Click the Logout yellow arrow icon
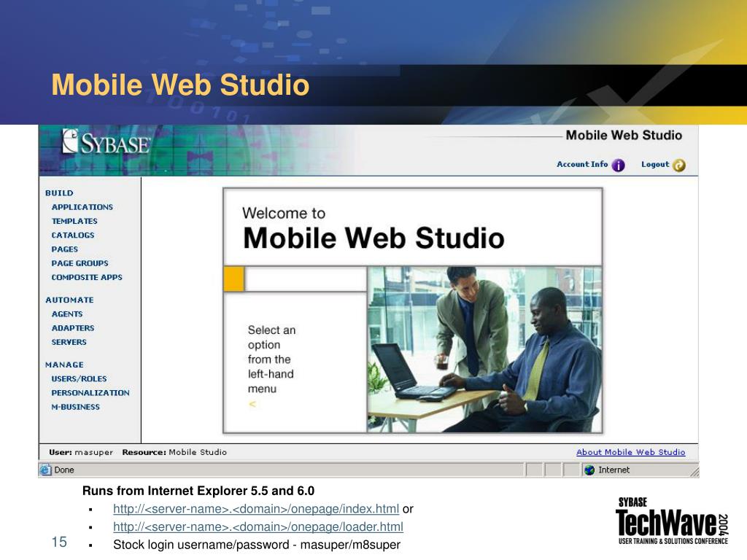 coord(679,166)
